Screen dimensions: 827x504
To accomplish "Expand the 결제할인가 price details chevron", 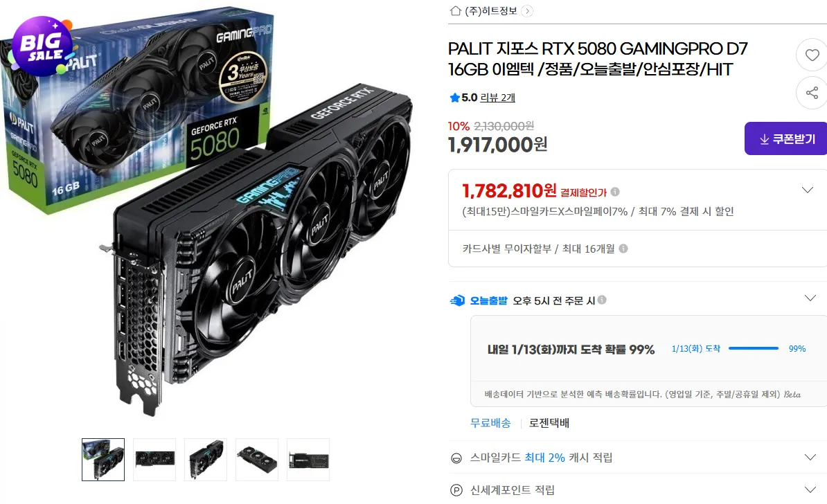I will [x=808, y=190].
